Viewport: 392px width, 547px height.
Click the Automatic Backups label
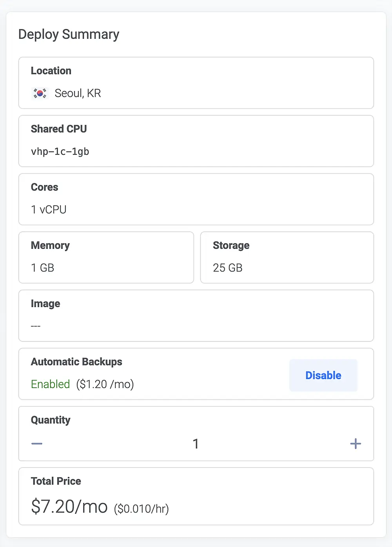coord(76,362)
